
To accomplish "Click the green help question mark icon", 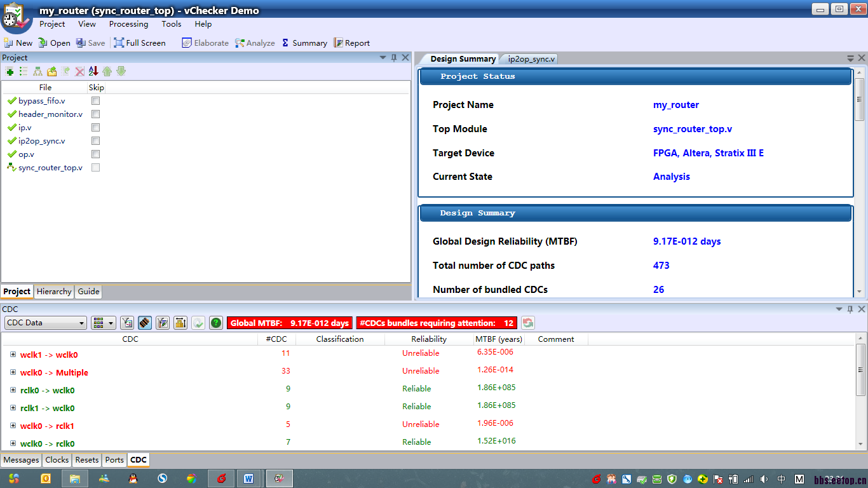I will [216, 323].
